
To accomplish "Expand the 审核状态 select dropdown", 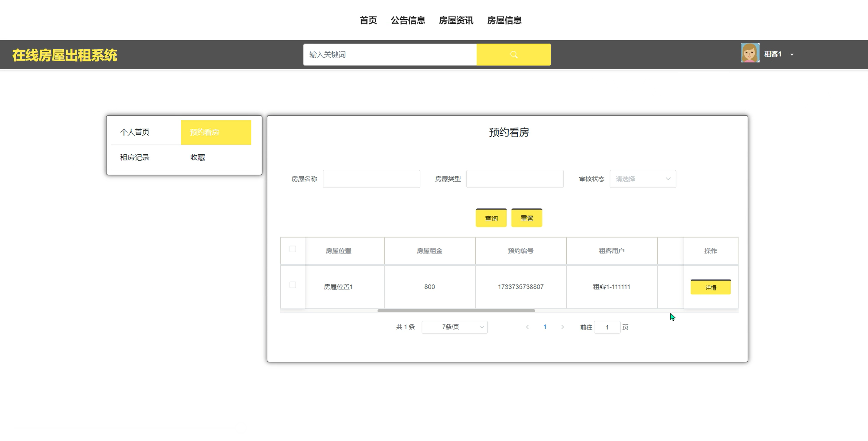I will point(642,179).
